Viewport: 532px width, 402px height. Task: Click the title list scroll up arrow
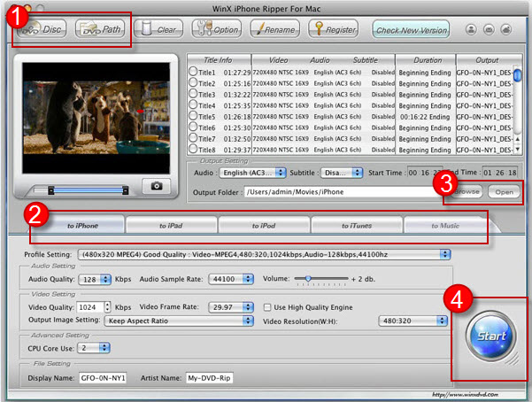coord(518,139)
